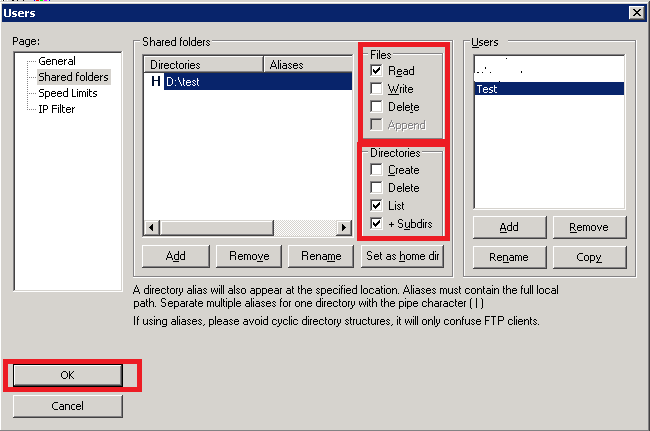Image resolution: width=650 pixels, height=431 pixels.
Task: Click the Cancel button
Action: 68,406
